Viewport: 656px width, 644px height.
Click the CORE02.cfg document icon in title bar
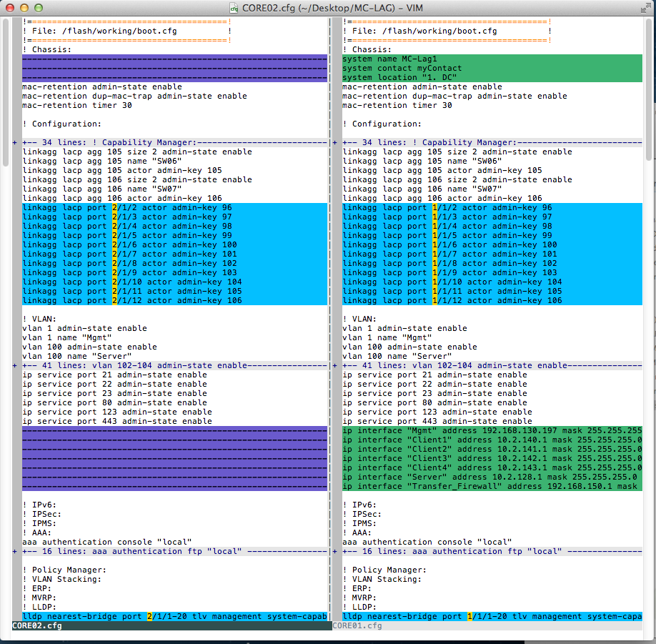234,7
